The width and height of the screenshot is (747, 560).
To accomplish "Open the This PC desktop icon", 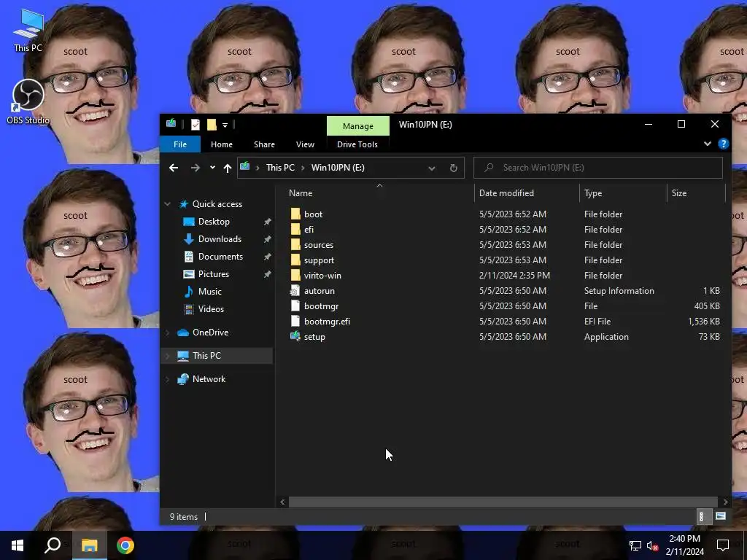I will [28, 31].
